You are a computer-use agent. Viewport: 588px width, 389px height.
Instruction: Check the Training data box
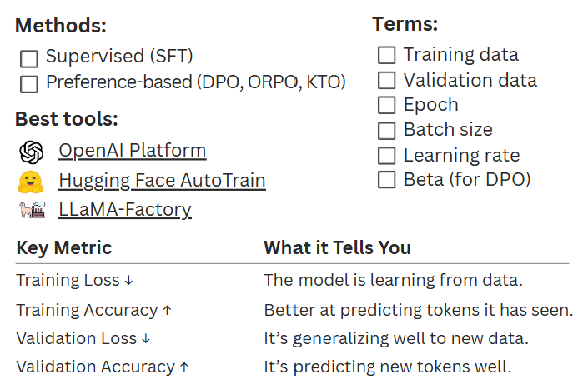coord(386,56)
